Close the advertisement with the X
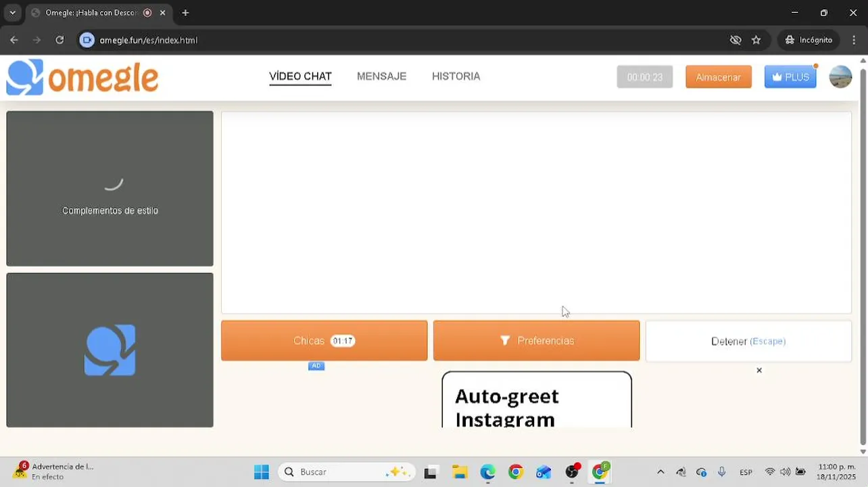The height and width of the screenshot is (487, 868). point(759,370)
